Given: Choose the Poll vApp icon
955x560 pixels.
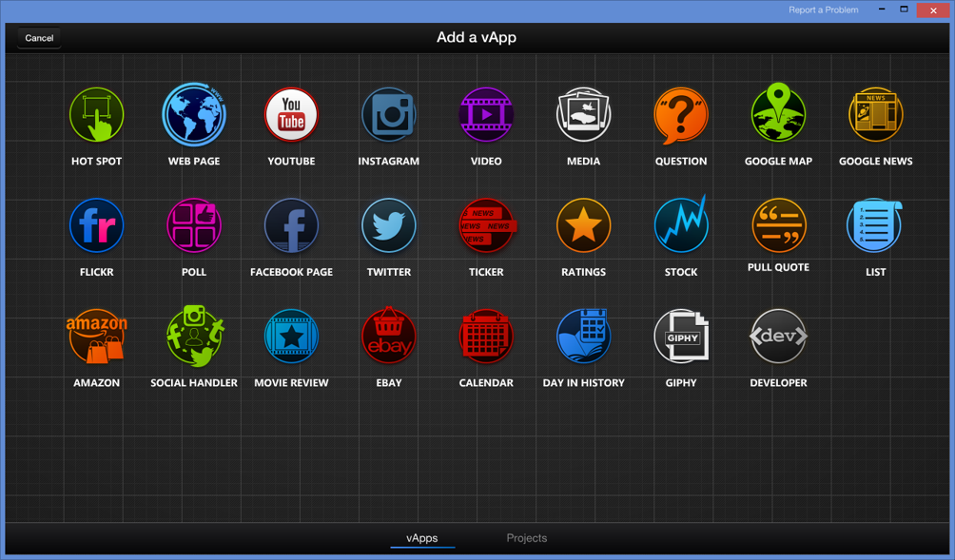Looking at the screenshot, I should click(194, 226).
